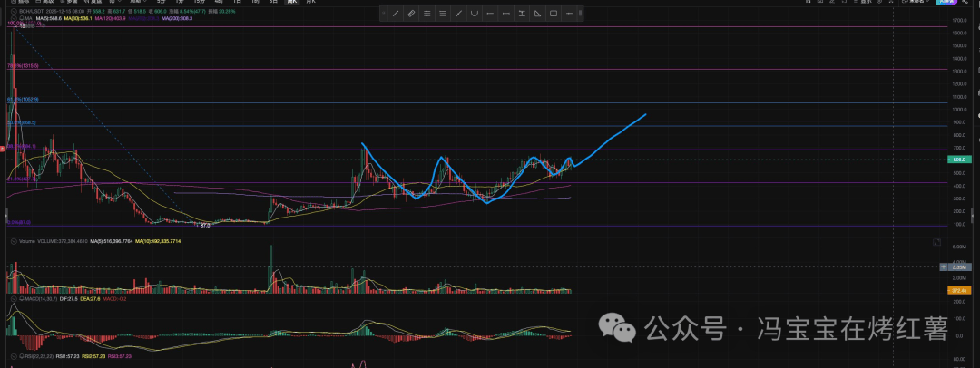980x368 pixels.
Task: Grab the drawing toolbar drag handle
Action: coord(385,13)
